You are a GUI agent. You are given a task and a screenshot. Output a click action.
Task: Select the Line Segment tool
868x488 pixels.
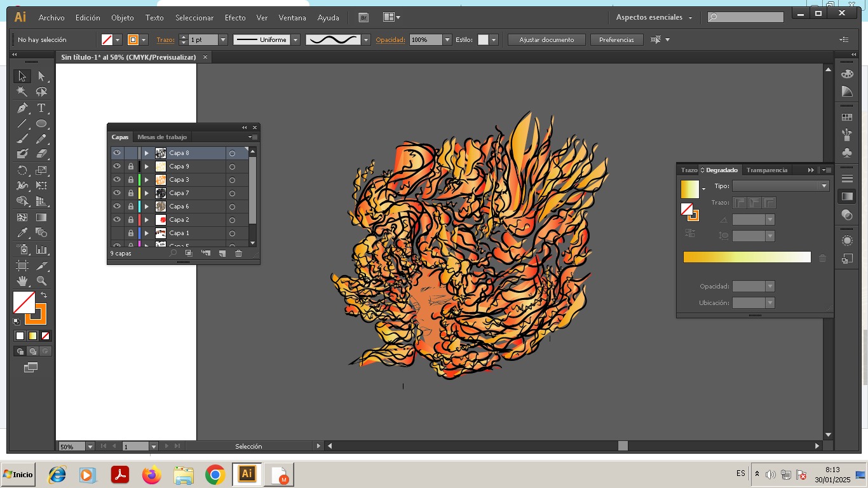click(x=22, y=124)
